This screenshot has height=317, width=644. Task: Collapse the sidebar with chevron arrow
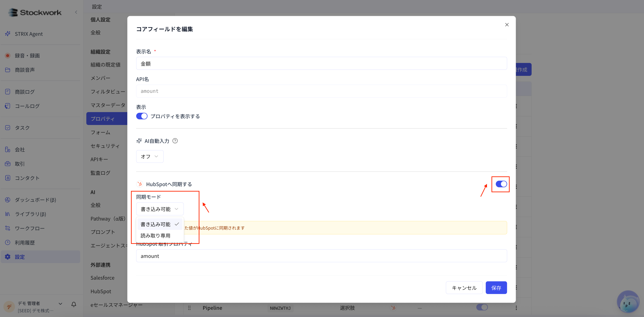[x=76, y=12]
